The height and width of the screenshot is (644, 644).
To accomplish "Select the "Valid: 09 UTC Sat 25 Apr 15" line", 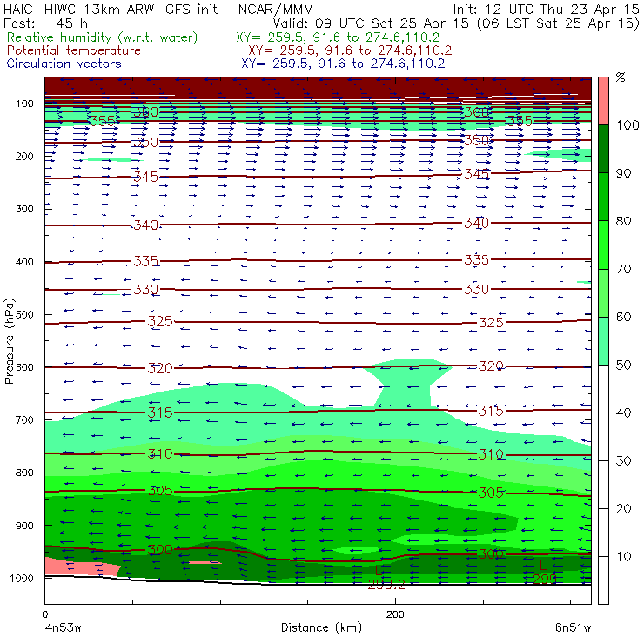I will [371, 23].
